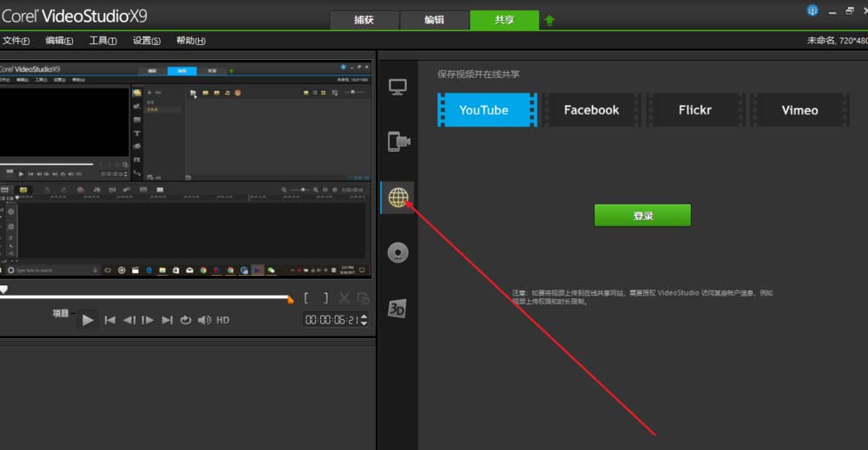The width and height of the screenshot is (868, 450).
Task: Open the 帮助(H) menu
Action: 191,41
